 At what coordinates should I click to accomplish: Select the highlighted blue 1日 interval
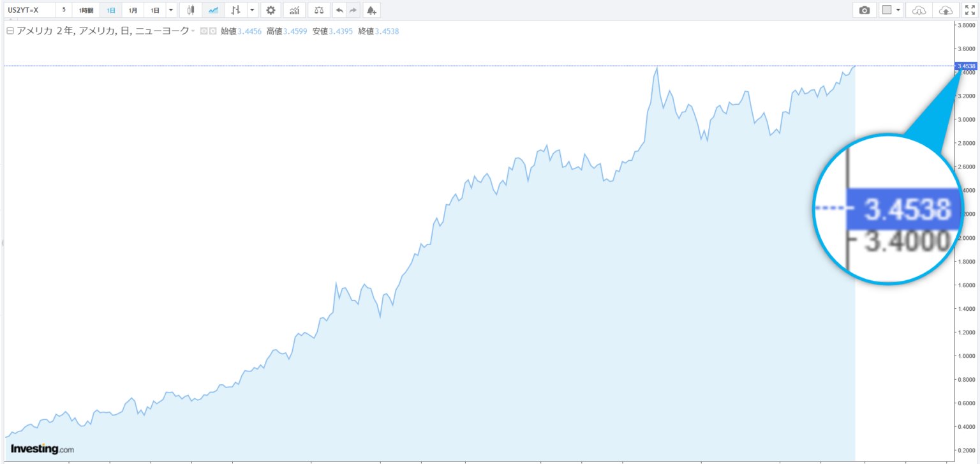(x=111, y=10)
